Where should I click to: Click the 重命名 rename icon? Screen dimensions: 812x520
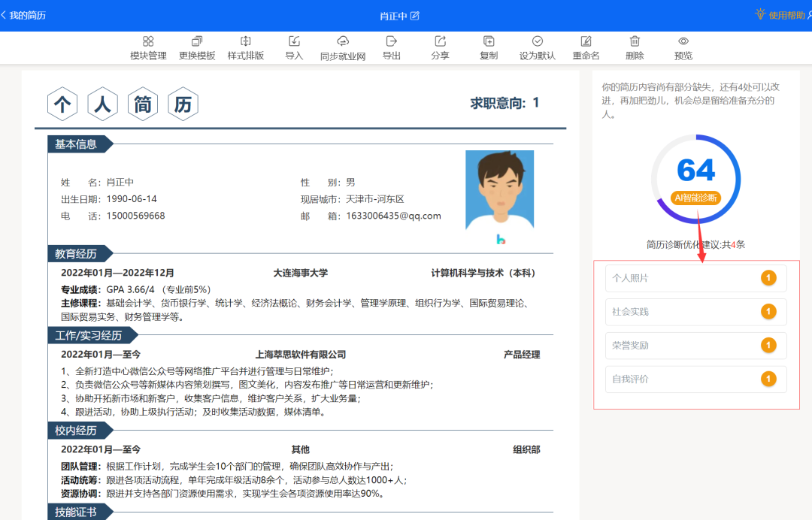[x=586, y=42]
